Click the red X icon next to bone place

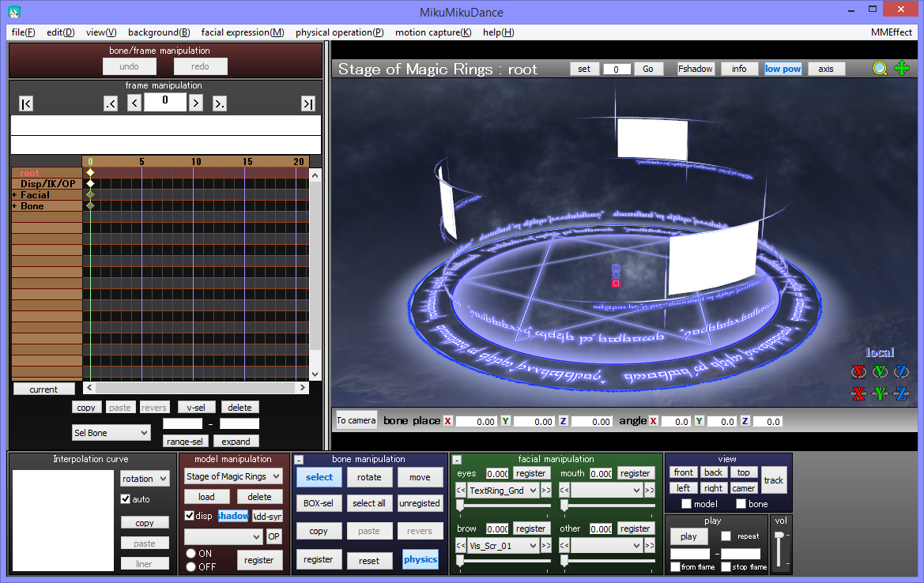[x=447, y=421]
